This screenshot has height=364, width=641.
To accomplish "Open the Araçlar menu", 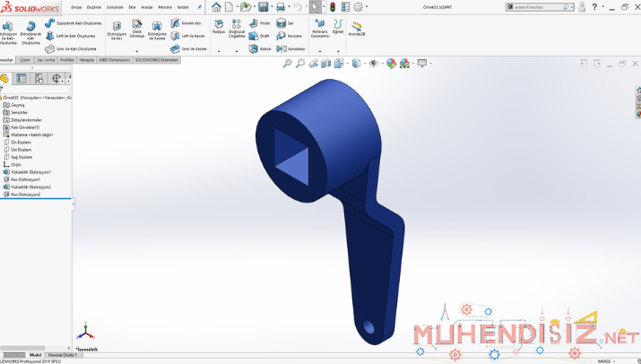I will coord(146,7).
